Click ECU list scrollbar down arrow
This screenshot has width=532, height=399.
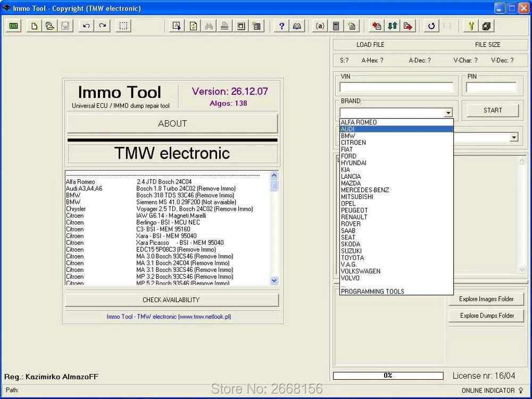coord(274,280)
